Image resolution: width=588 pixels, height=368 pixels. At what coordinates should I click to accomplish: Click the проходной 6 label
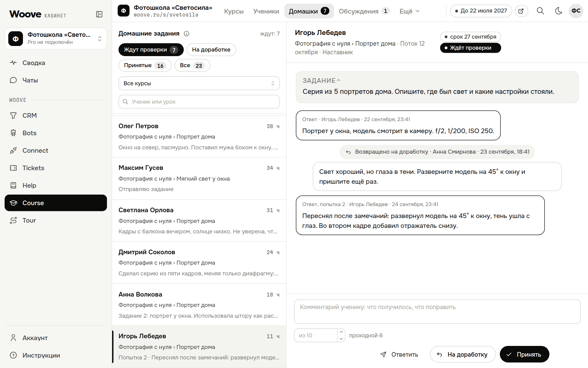[x=366, y=335]
